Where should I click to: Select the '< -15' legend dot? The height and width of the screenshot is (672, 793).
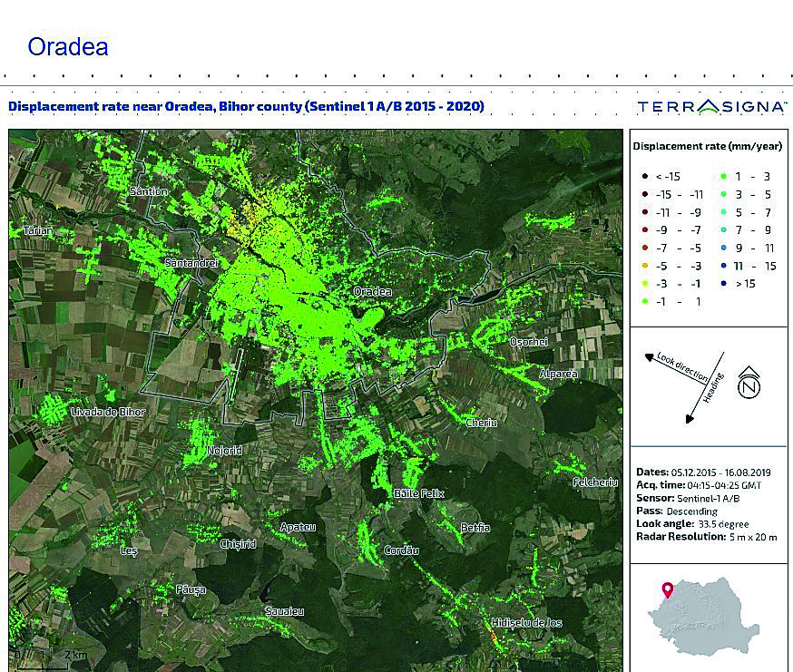coord(642,177)
